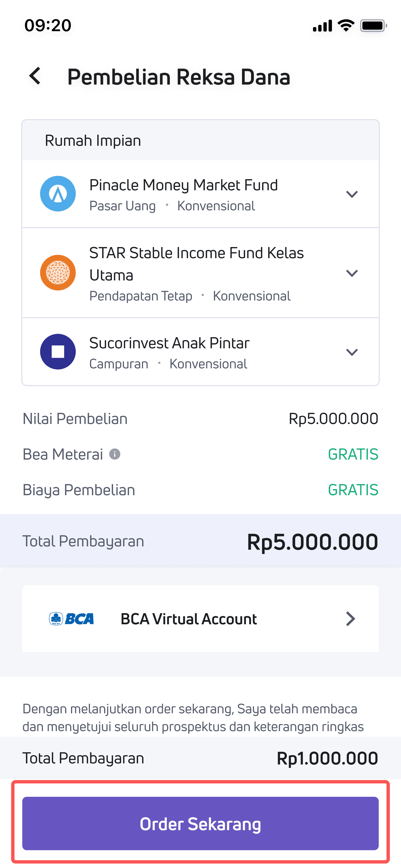Tap the back arrow icon

point(35,76)
